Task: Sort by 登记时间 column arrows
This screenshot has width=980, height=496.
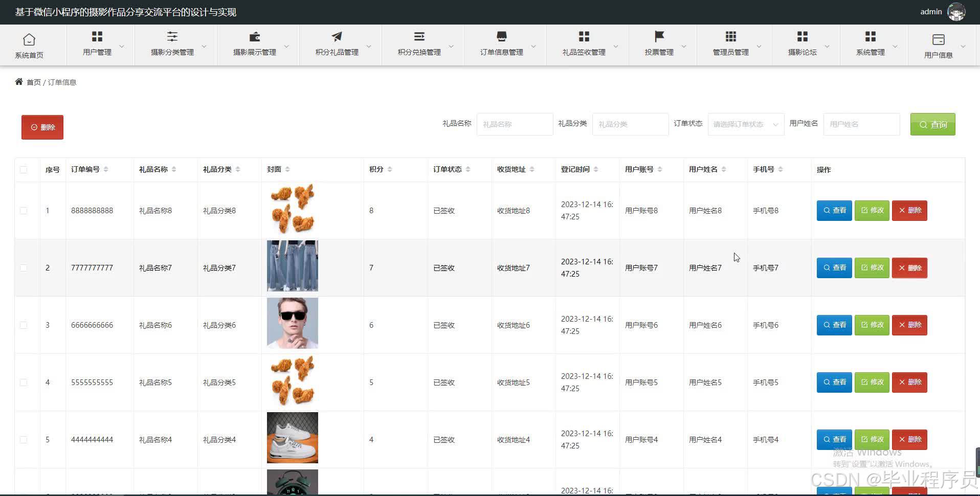Action: (596, 169)
